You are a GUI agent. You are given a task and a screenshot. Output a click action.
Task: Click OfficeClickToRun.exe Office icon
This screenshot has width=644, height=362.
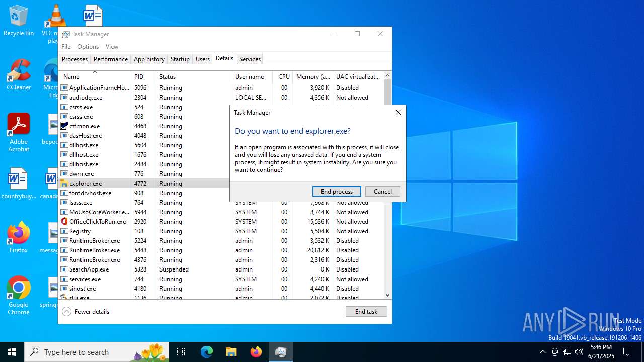[64, 222]
